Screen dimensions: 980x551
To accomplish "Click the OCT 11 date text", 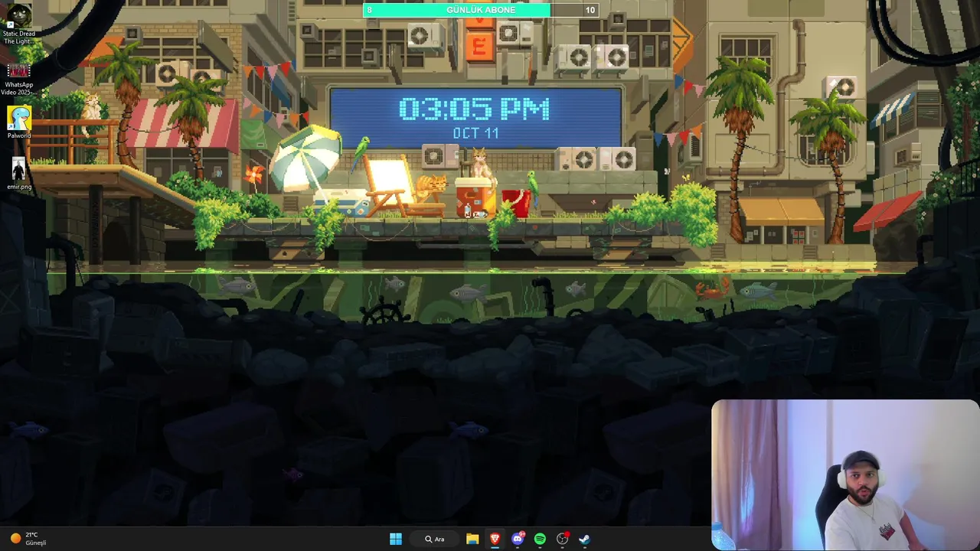I will pyautogui.click(x=475, y=133).
